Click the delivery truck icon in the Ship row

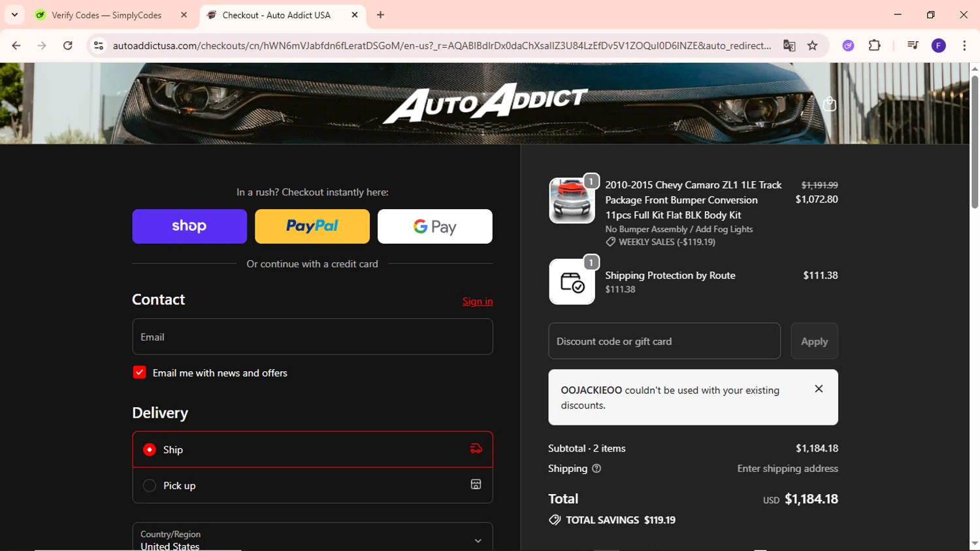[x=476, y=449]
